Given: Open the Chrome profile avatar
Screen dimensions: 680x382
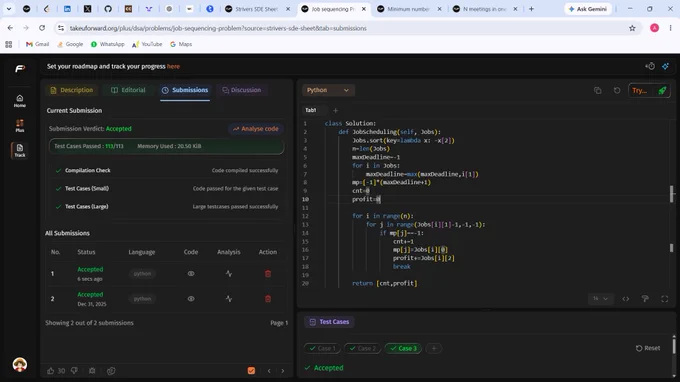Looking at the screenshot, I should point(654,28).
